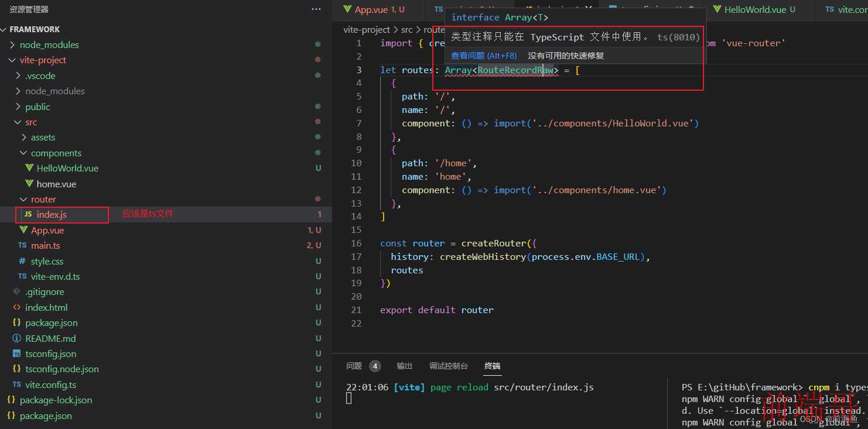Viewport: 868px width, 429px height.
Task: Click createWebHistory call on line 17
Action: click(x=483, y=257)
